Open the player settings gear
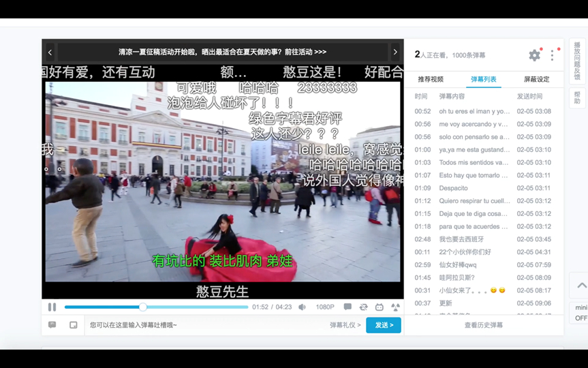This screenshot has height=368, width=588. pos(534,55)
